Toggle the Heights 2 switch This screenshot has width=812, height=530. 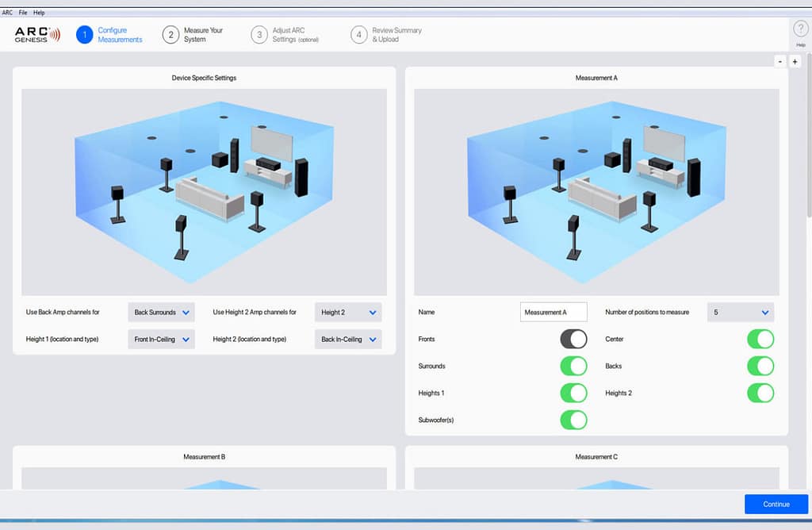(760, 393)
